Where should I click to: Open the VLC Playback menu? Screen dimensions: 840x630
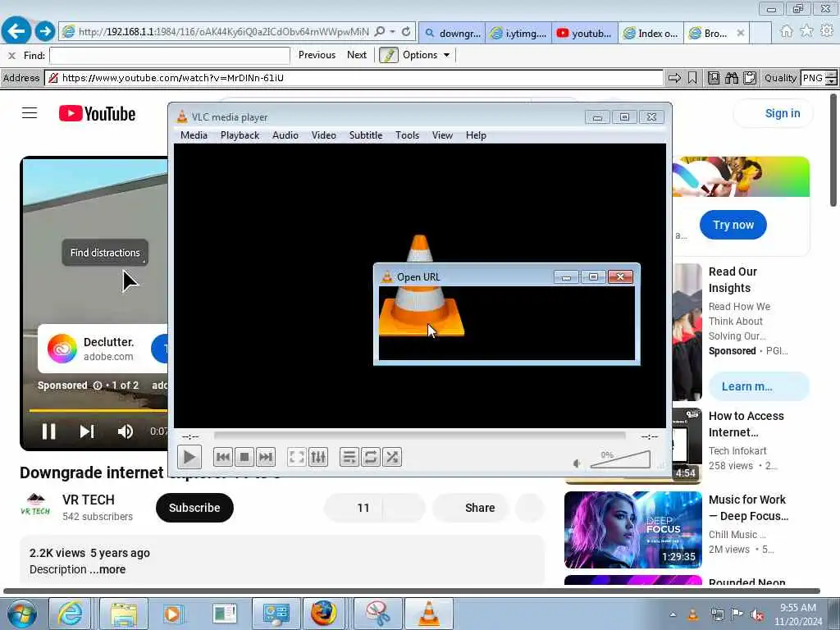tap(240, 135)
